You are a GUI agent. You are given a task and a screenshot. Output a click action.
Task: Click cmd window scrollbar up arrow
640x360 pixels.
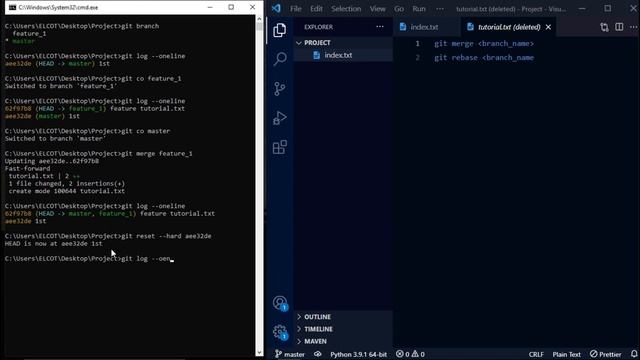point(259,19)
